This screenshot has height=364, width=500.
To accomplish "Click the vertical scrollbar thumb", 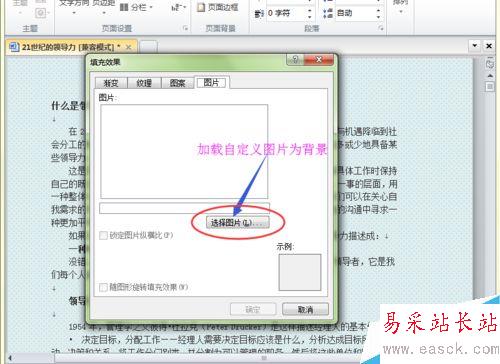I will pos(490,87).
